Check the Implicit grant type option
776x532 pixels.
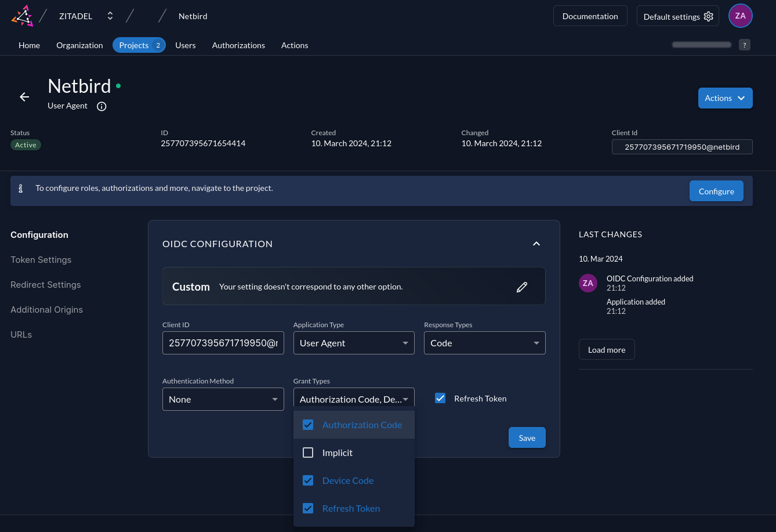354,453
